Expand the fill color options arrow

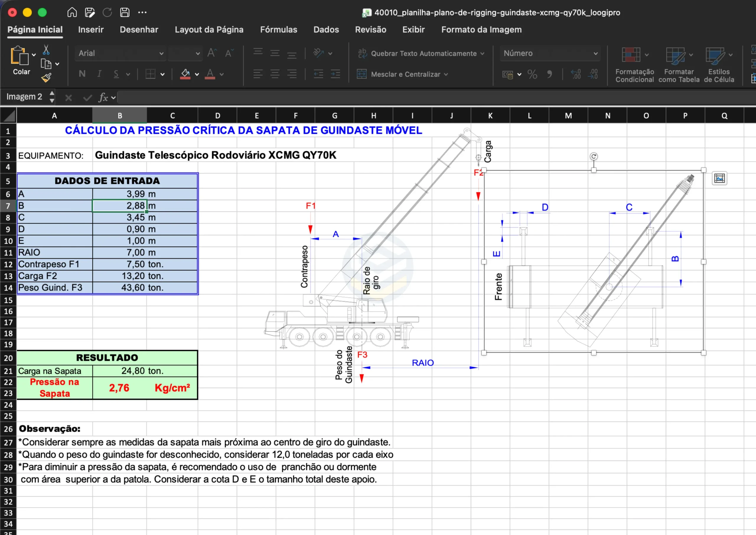pos(197,74)
